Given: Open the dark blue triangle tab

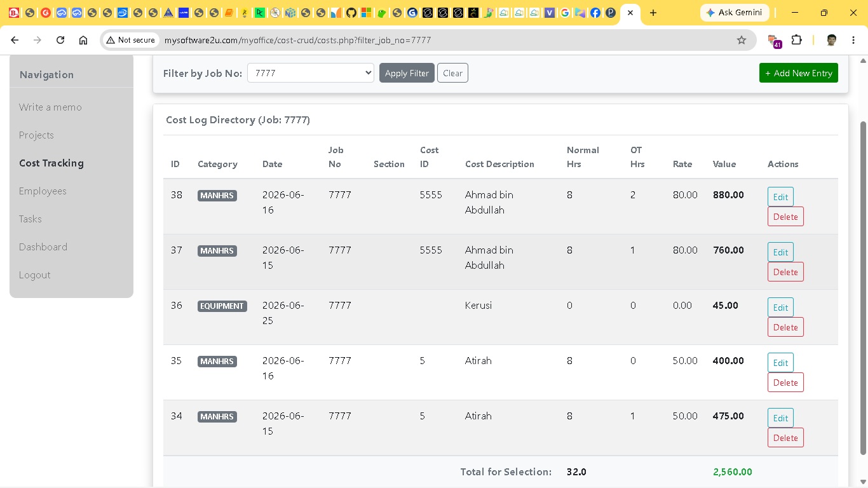Looking at the screenshot, I should click(168, 13).
